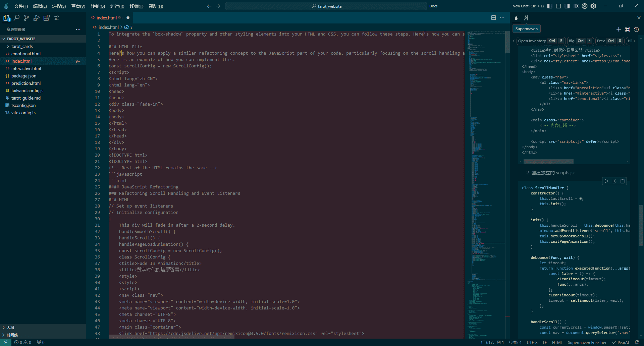
Task: Open the accounts profile icon
Action: pos(585,6)
